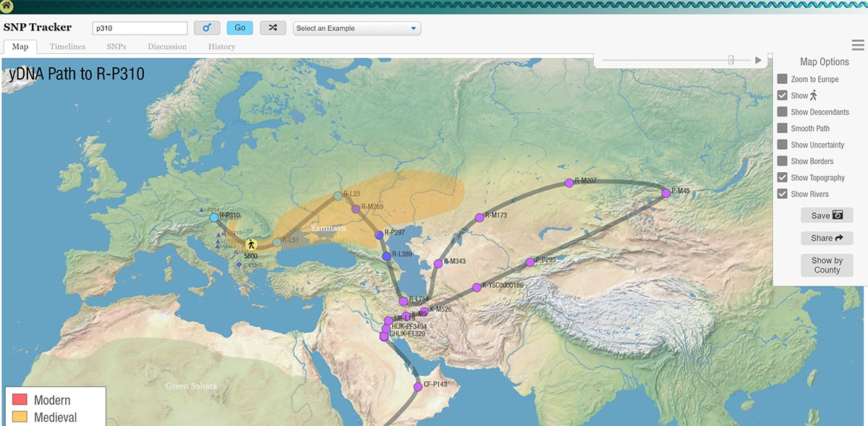Click the Modern red legend swatch
This screenshot has width=868, height=426.
(x=20, y=400)
